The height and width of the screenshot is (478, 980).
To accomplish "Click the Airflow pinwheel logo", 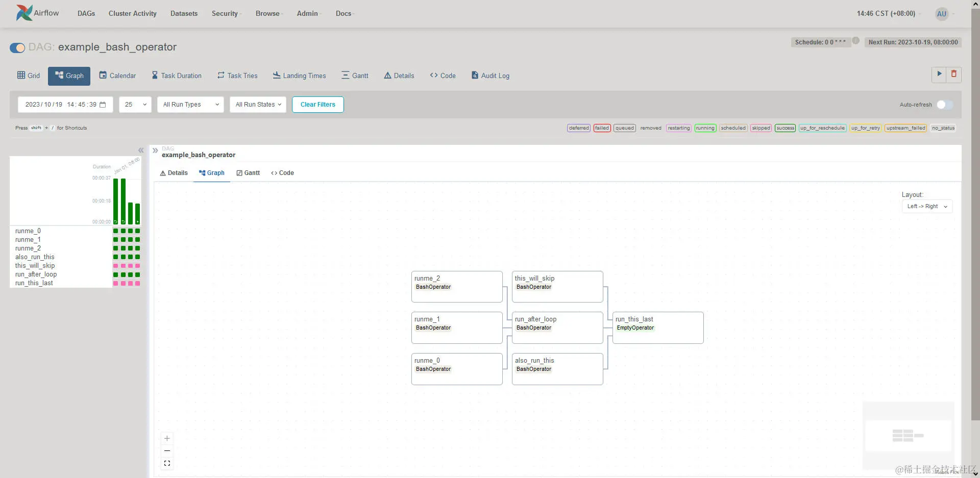I will pos(24,13).
